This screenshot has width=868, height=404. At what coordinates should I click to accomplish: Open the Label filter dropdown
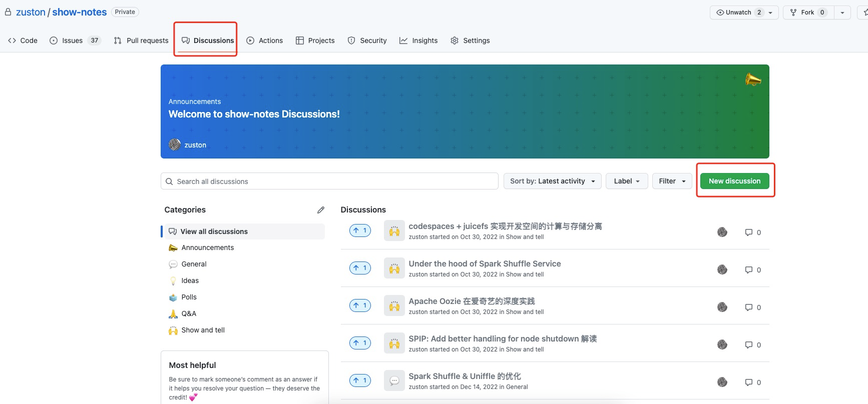627,181
